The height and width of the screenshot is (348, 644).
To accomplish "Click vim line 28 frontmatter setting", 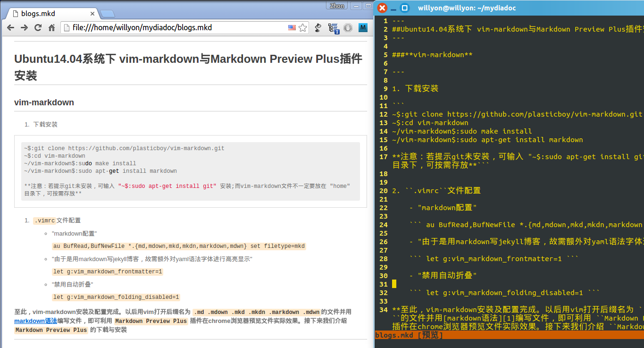I will tap(494, 259).
